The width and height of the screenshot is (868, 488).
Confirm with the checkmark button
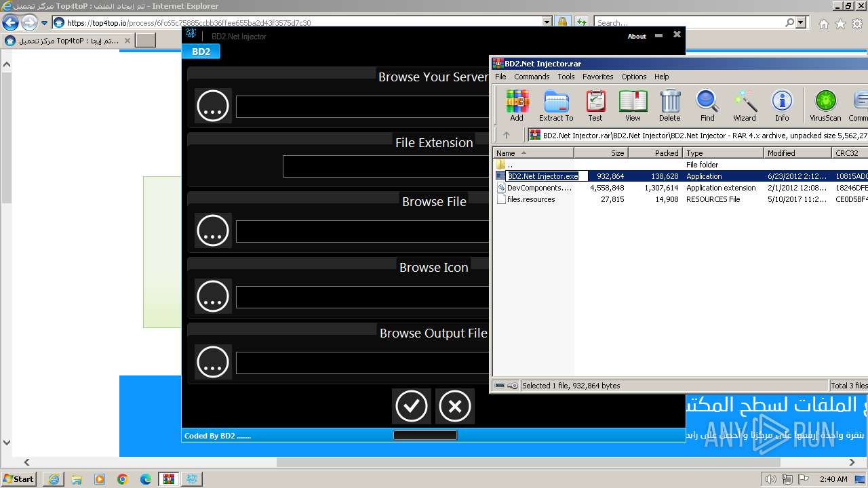coord(411,406)
